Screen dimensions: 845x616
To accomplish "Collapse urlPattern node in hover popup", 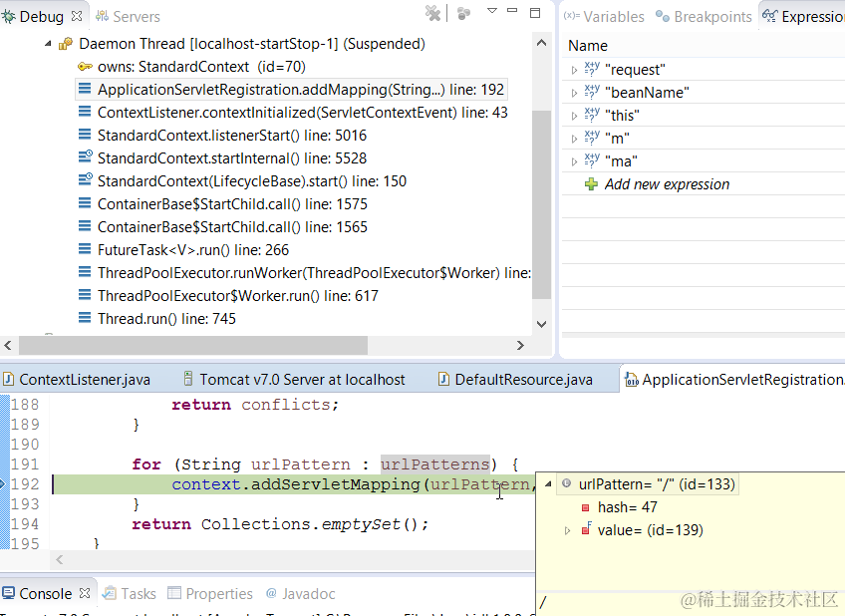I will point(548,484).
